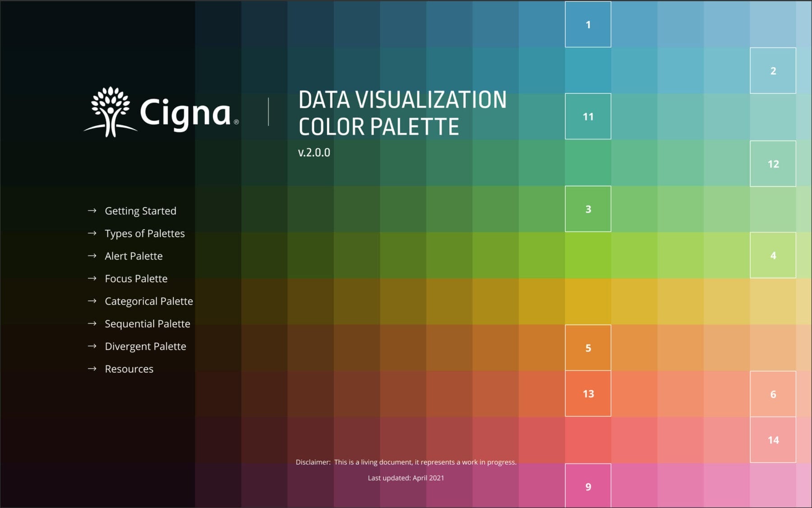The height and width of the screenshot is (508, 812).
Task: Go to the Types of Palettes section
Action: [x=144, y=233]
